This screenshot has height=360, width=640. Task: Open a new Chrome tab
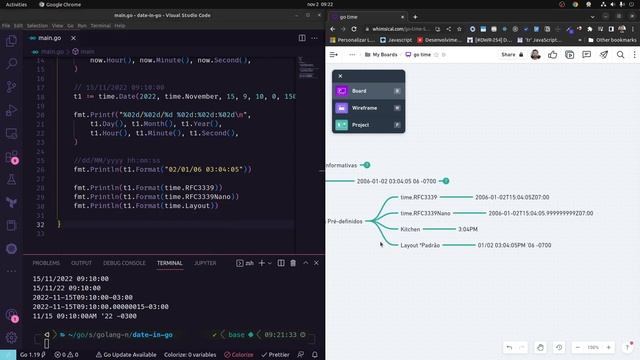[415, 17]
